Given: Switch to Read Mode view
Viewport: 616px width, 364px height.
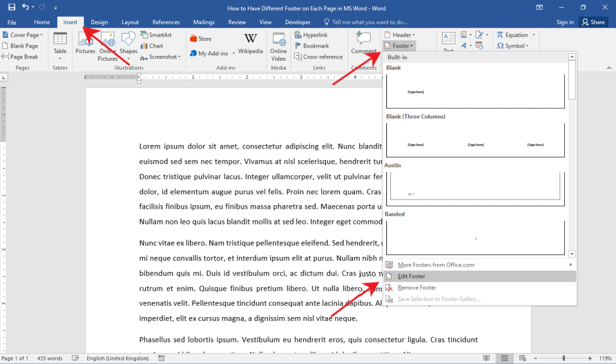Looking at the screenshot, I should (486, 357).
